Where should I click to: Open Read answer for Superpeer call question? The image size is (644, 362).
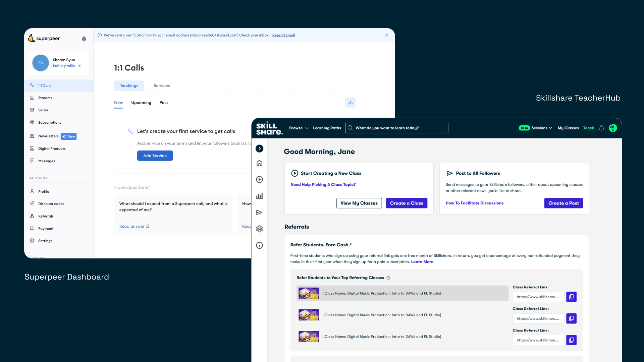coord(134,226)
